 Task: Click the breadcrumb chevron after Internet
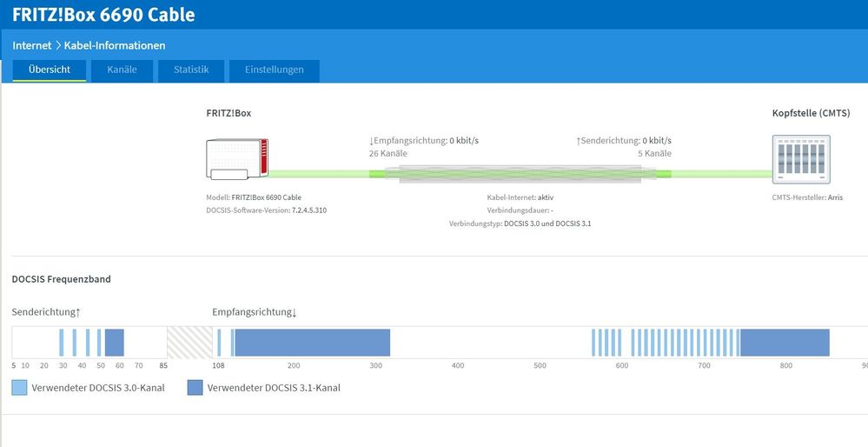click(x=57, y=45)
